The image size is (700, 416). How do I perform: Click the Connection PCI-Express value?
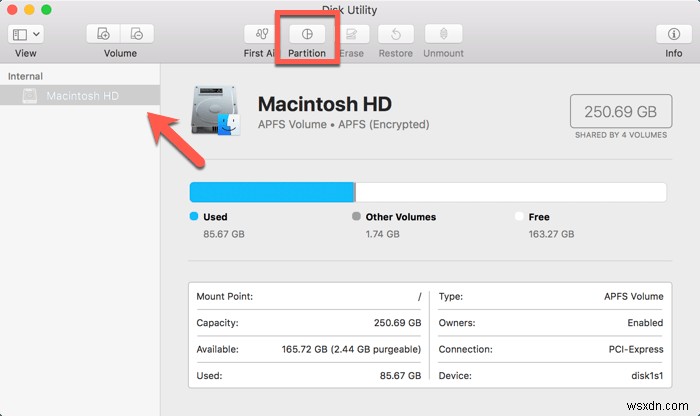(636, 349)
